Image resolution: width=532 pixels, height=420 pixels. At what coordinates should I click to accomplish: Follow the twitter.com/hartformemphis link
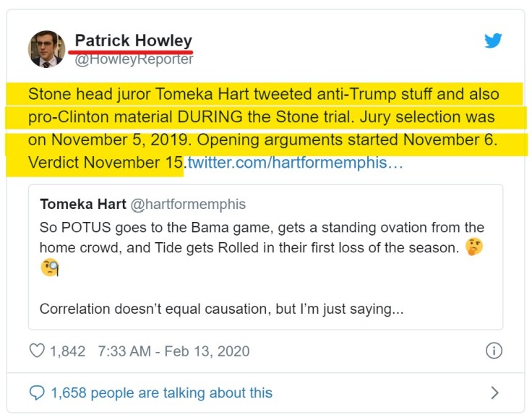295,163
